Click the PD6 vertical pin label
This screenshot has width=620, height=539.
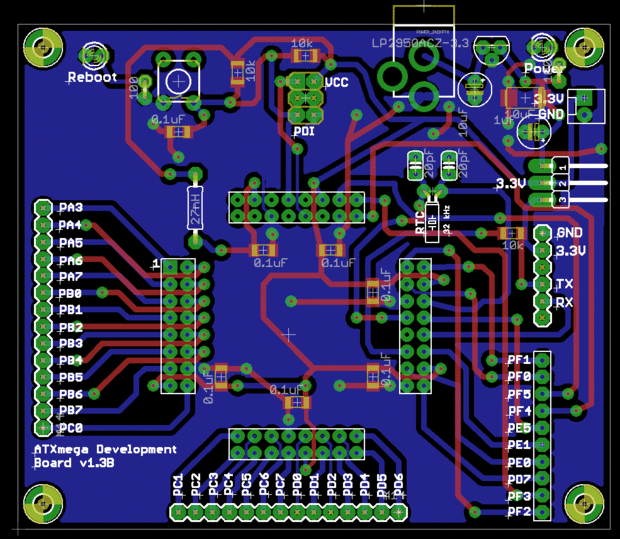coord(399,485)
